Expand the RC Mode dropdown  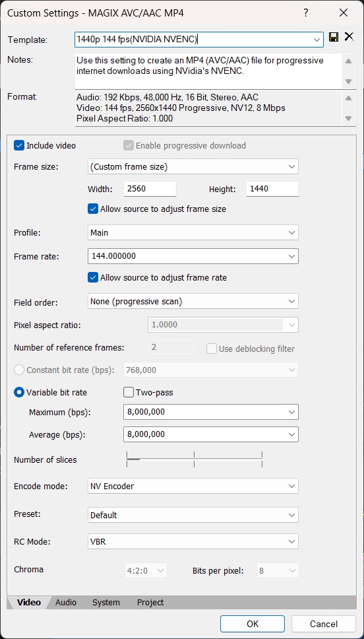click(x=193, y=541)
